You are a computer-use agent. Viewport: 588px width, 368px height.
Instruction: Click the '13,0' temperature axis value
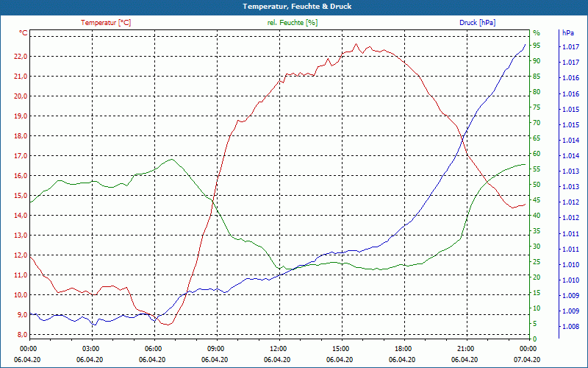[x=21, y=236]
